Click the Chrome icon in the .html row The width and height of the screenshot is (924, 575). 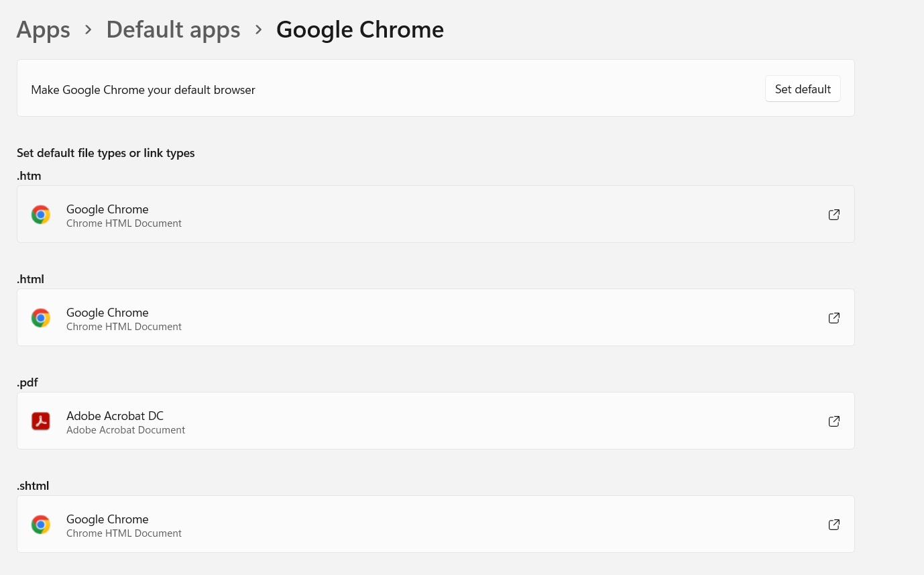click(41, 318)
